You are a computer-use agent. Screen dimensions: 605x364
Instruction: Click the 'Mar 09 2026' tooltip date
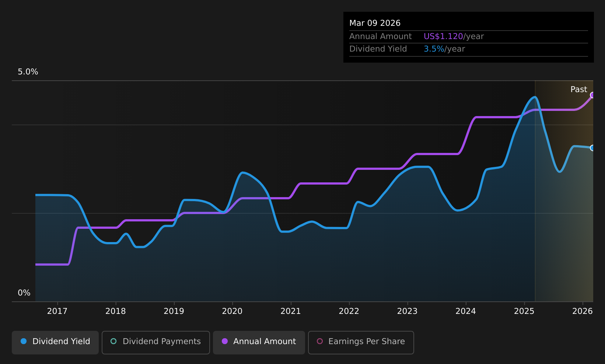[375, 23]
